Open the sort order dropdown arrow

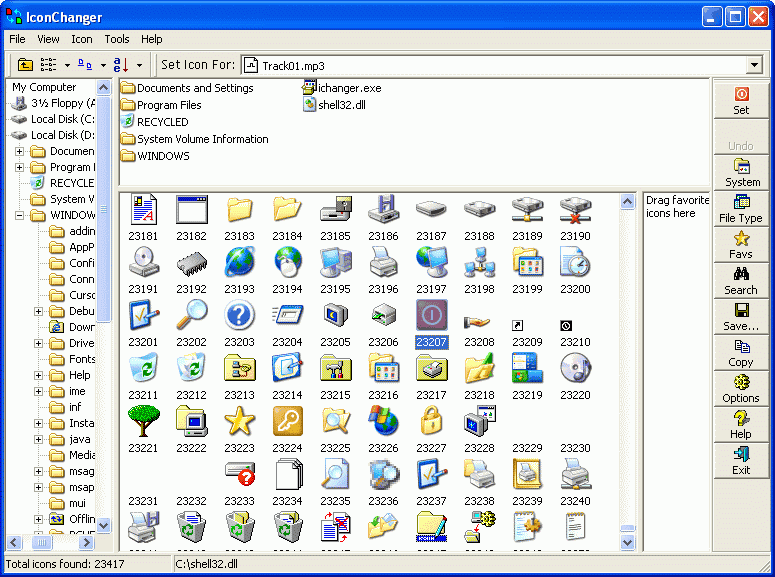pyautogui.click(x=139, y=65)
